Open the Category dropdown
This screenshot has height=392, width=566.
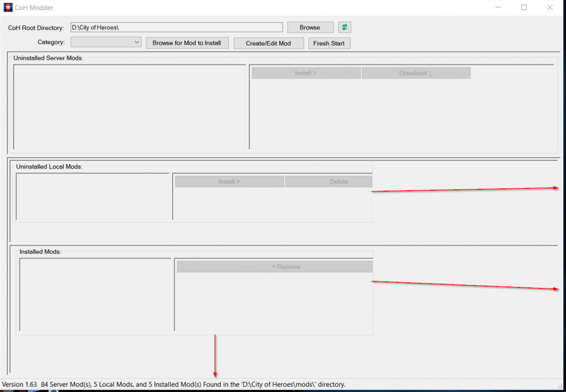[106, 42]
